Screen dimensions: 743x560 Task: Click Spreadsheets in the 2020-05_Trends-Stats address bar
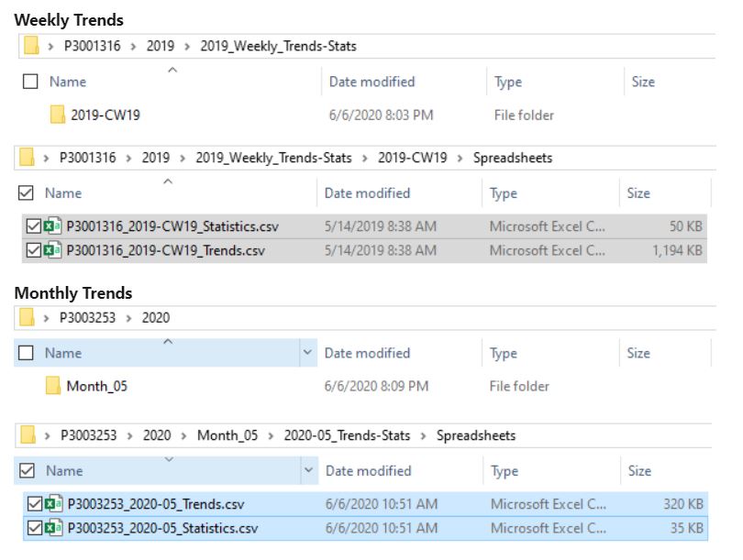click(476, 435)
